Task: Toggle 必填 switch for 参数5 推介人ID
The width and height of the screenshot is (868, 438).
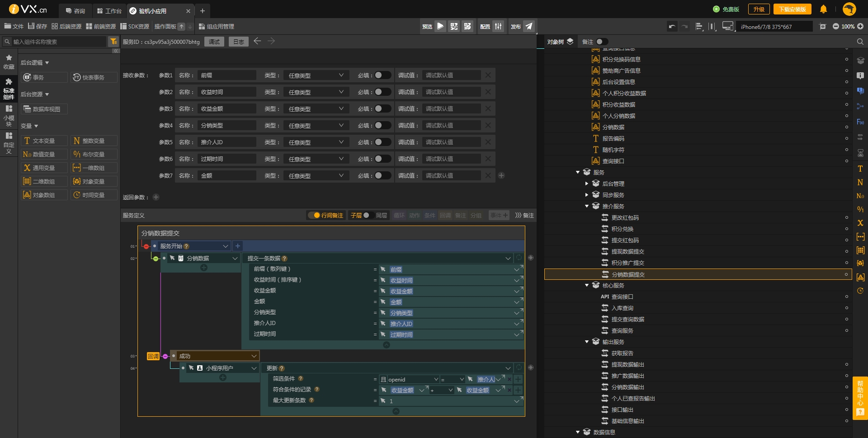Action: click(382, 142)
